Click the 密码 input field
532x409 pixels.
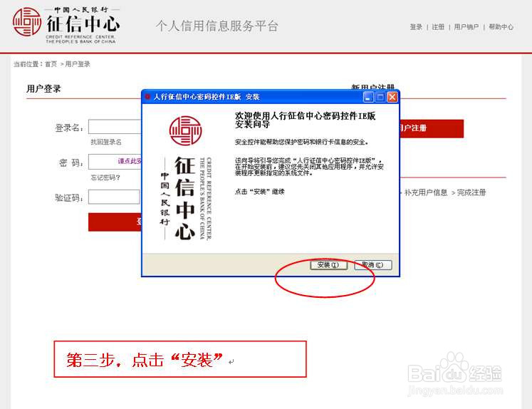(x=115, y=162)
